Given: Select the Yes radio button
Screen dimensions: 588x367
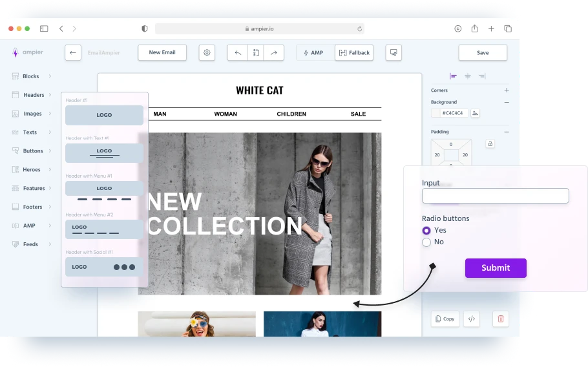Looking at the screenshot, I should coord(426,231).
